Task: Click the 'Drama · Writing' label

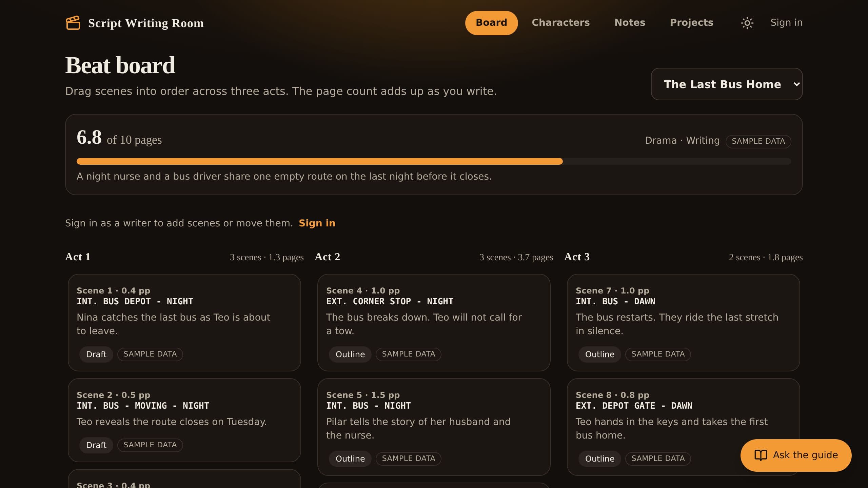Action: [x=682, y=140]
